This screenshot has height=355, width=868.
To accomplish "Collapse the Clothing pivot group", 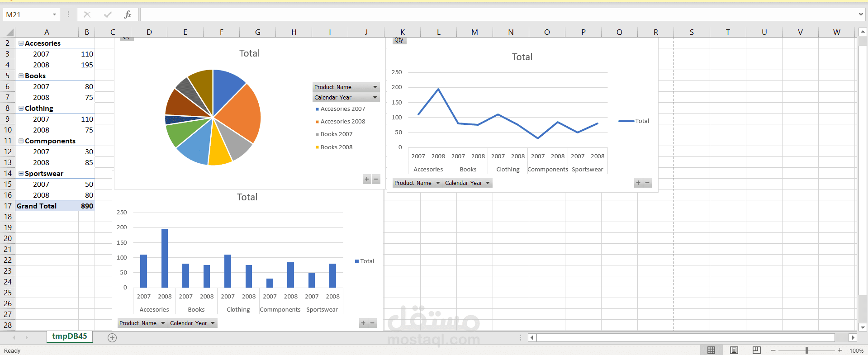I will coord(21,108).
